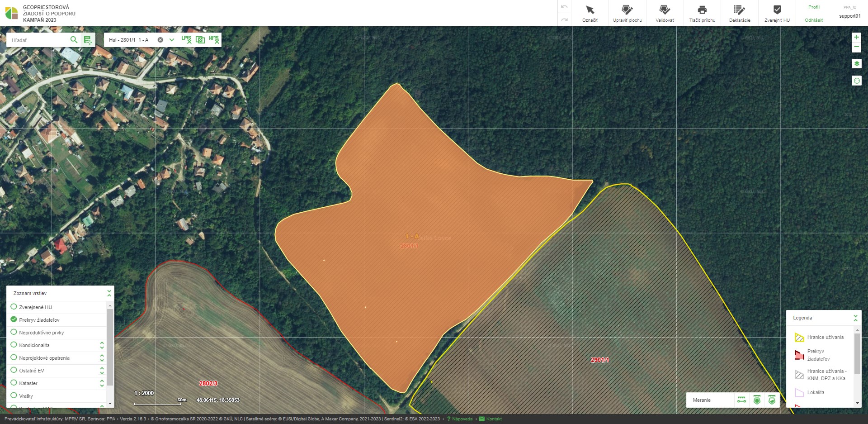Viewport: 868px width, 424px height.
Task: Expand the Kataster sublayers
Action: tap(102, 383)
